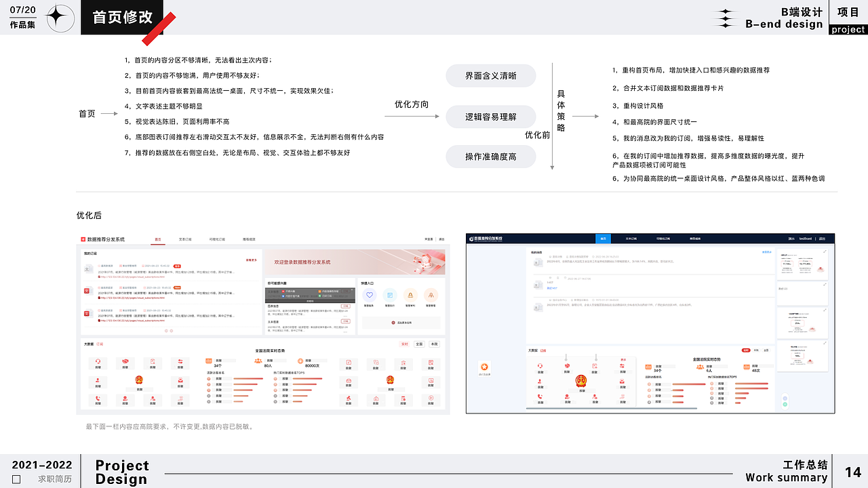Click second 订阅 button in recommendation list
Screen dimensions: 868x488
[345, 321]
